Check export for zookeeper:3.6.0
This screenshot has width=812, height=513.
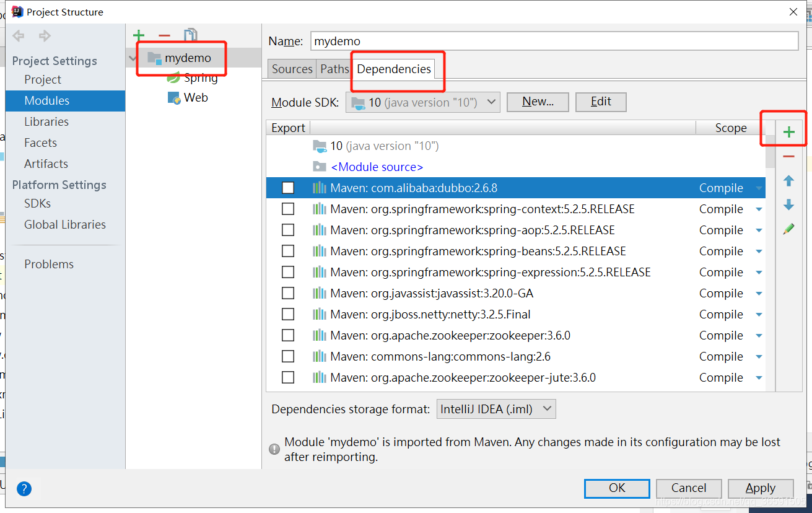tap(288, 335)
